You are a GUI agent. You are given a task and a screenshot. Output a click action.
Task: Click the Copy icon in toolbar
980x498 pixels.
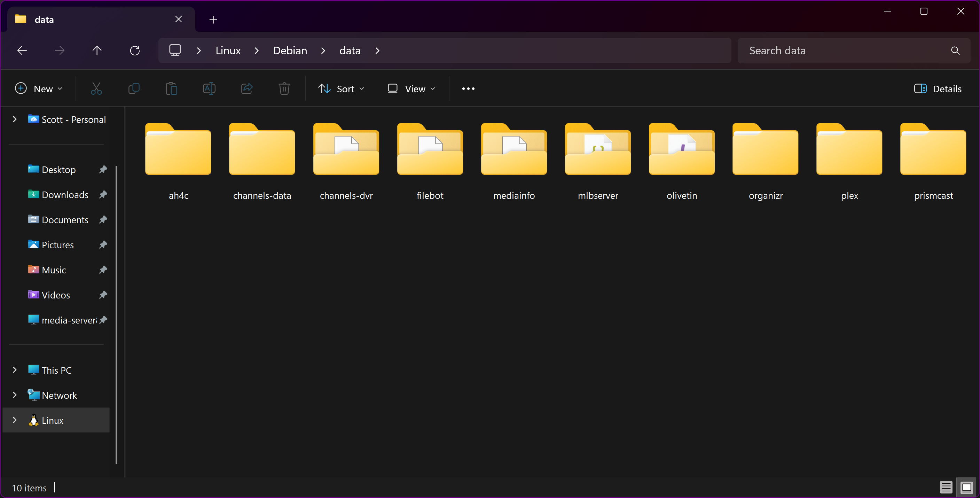point(134,89)
